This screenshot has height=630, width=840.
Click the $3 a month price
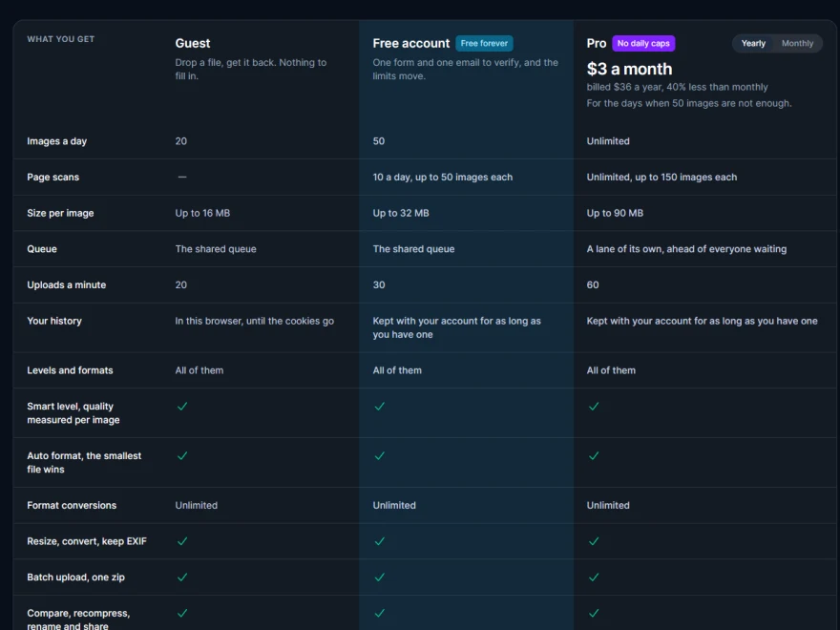[629, 69]
